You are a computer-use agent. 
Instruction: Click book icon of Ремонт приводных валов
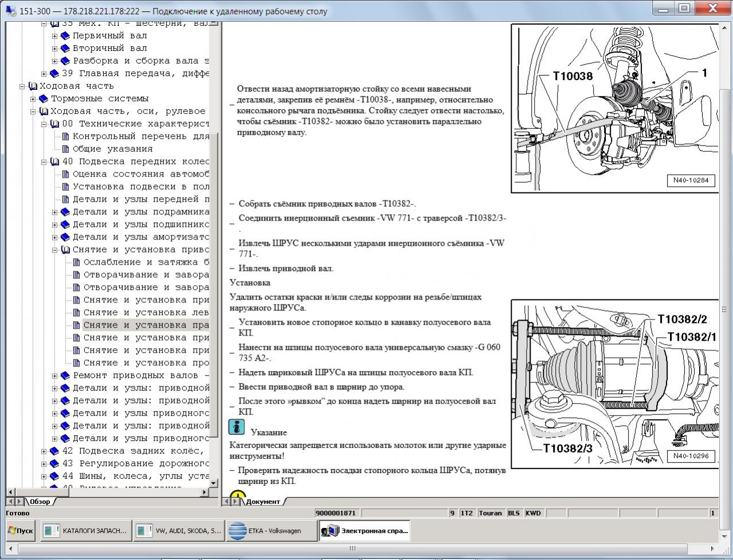65,376
